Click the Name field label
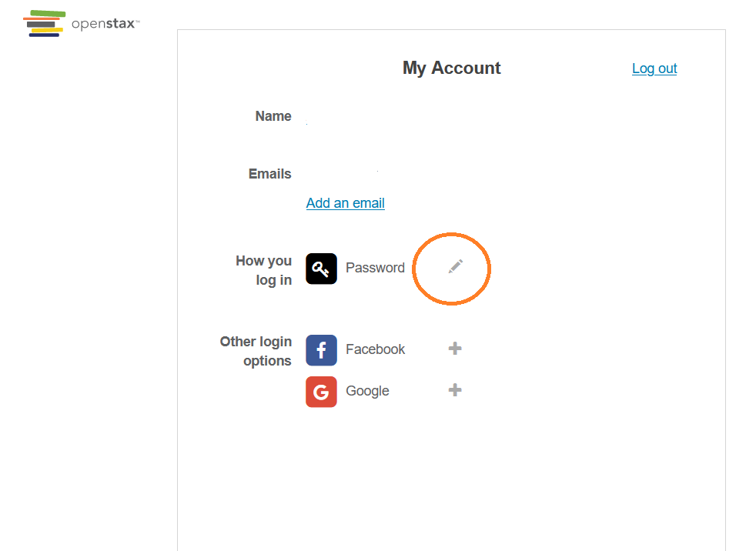 coord(273,115)
